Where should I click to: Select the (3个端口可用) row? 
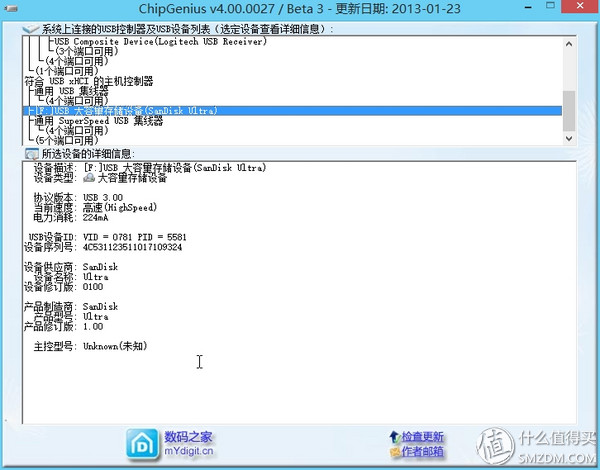[x=86, y=51]
